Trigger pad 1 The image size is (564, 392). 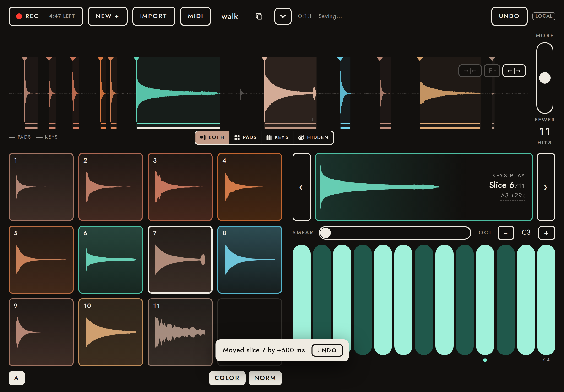point(41,187)
